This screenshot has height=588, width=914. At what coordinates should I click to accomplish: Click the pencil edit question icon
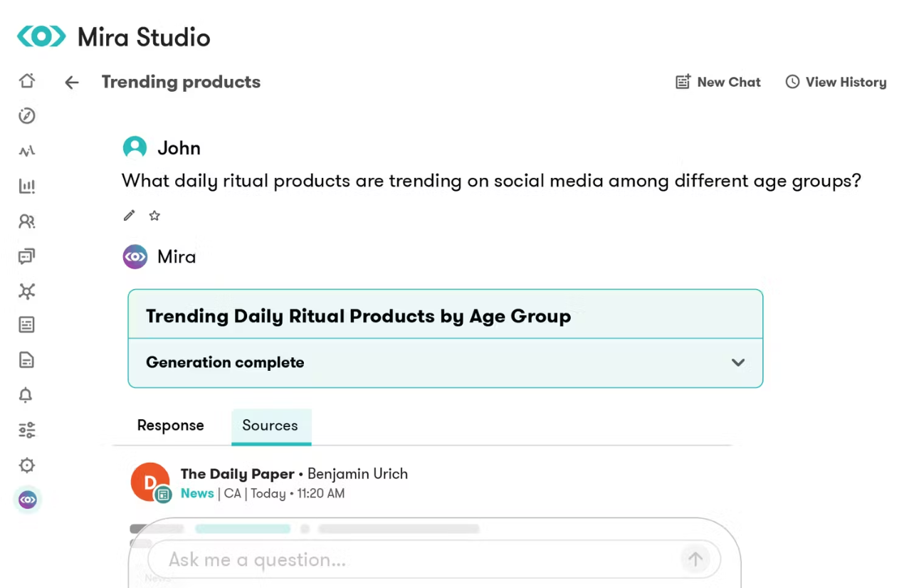point(129,216)
